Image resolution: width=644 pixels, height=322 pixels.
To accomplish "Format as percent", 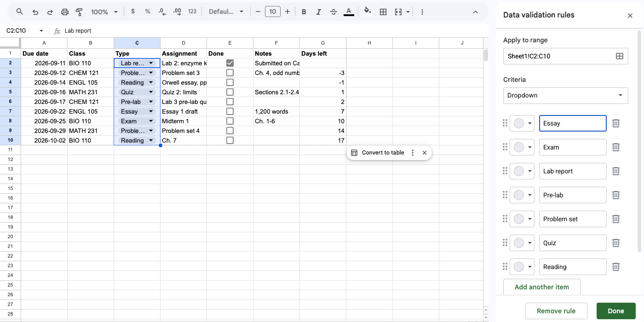I will click(x=148, y=11).
